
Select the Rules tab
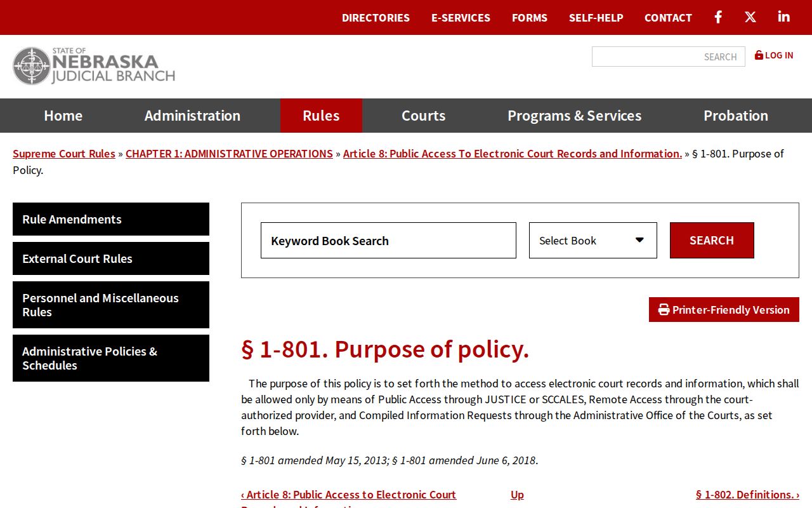[321, 116]
